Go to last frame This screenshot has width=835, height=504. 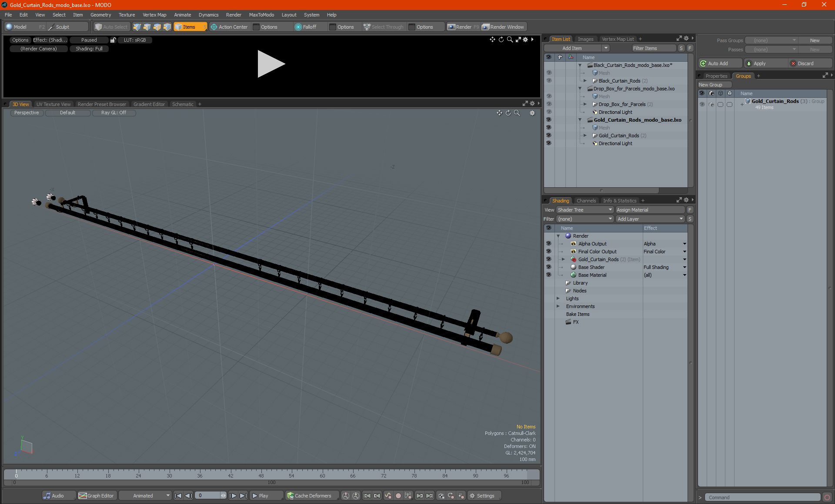[244, 496]
